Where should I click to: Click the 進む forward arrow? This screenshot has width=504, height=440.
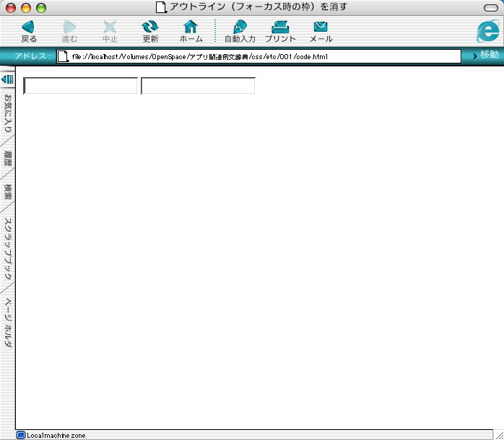pyautogui.click(x=69, y=31)
